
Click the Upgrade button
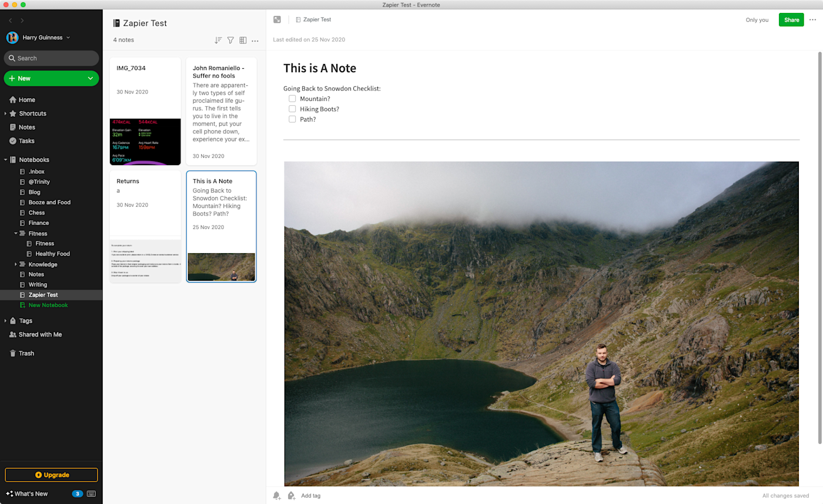click(x=51, y=475)
